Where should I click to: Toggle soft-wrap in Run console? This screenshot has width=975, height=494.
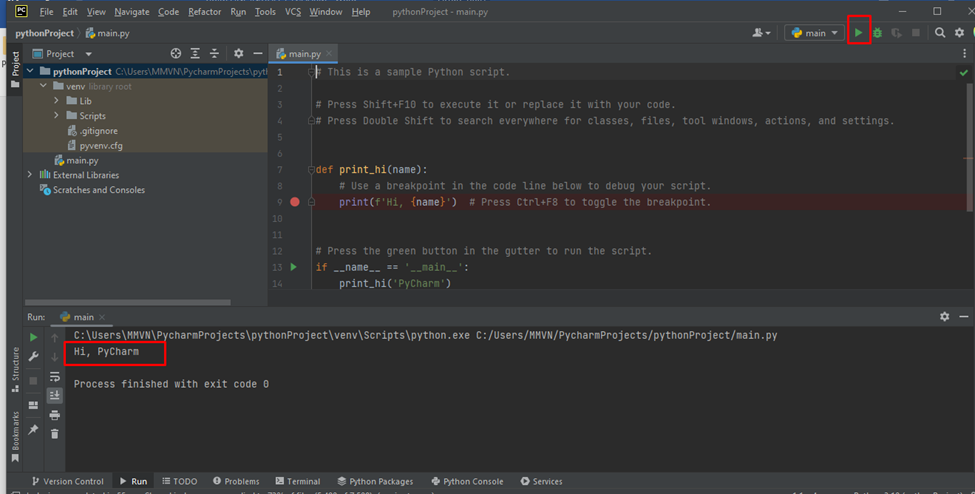pos(55,376)
